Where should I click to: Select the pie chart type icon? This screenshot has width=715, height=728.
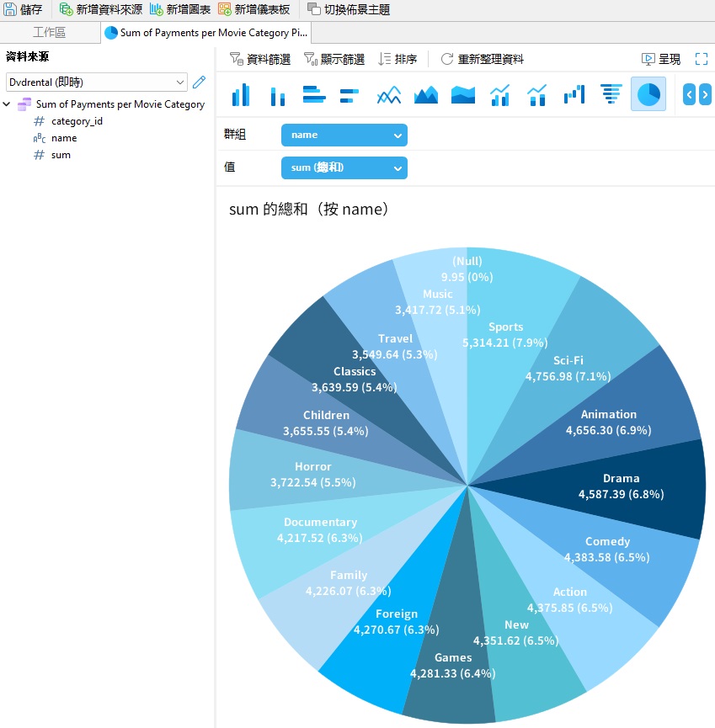648,93
